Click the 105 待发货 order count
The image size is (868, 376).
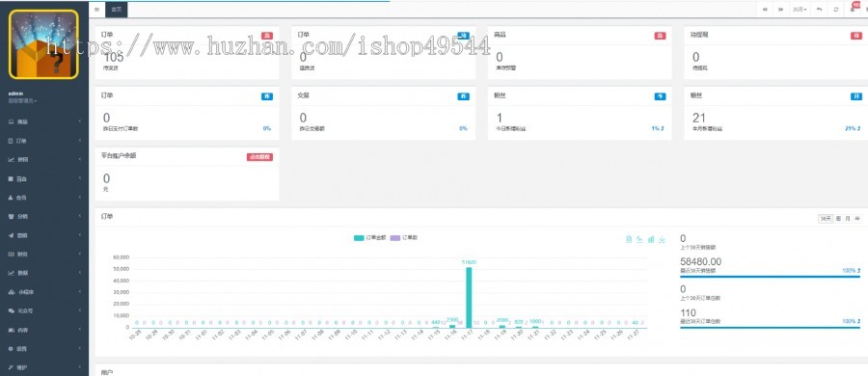pyautogui.click(x=114, y=57)
